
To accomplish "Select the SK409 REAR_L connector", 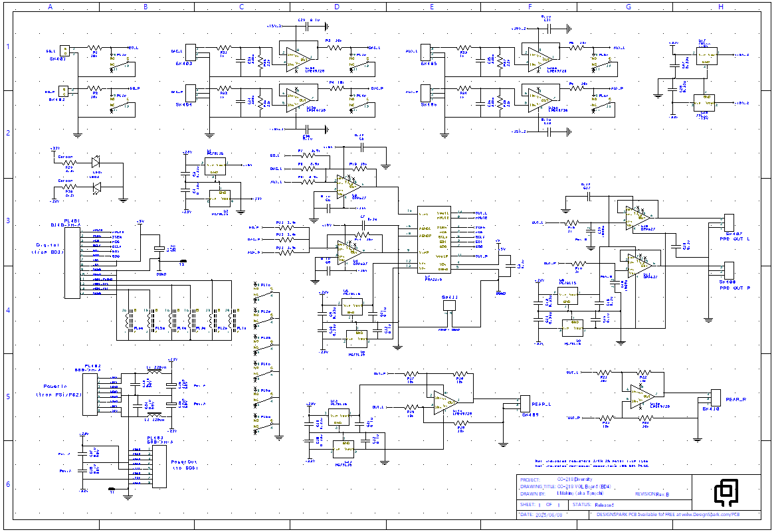I will click(x=526, y=403).
